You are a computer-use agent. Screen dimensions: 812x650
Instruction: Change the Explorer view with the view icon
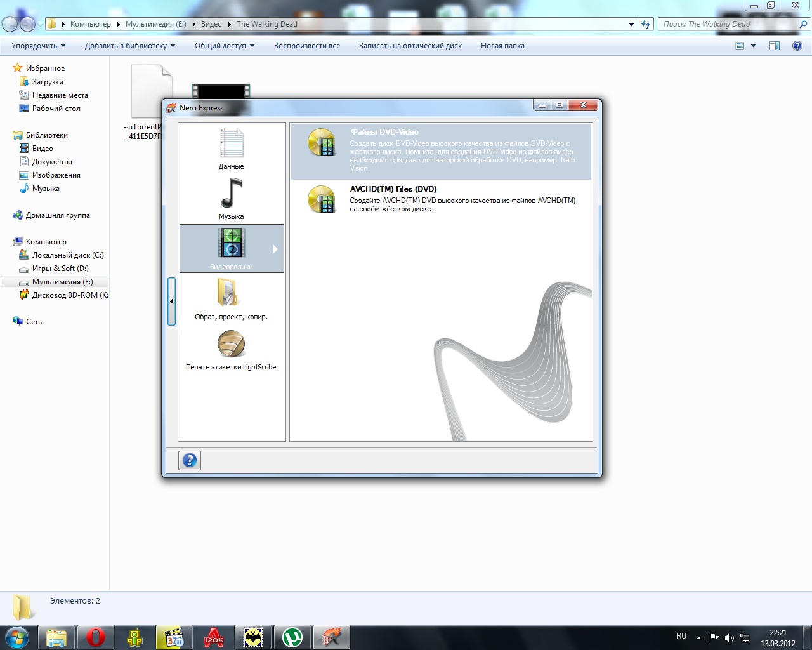pos(740,46)
